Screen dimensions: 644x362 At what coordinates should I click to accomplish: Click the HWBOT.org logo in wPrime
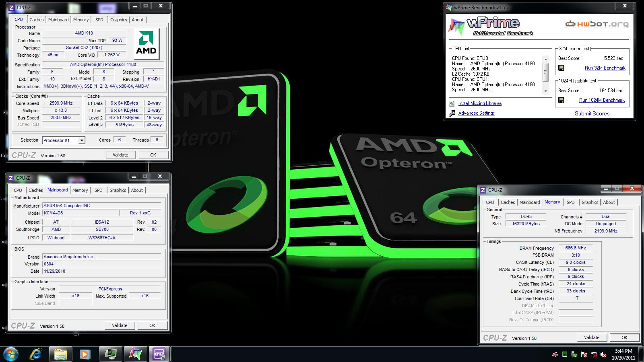(x=597, y=24)
